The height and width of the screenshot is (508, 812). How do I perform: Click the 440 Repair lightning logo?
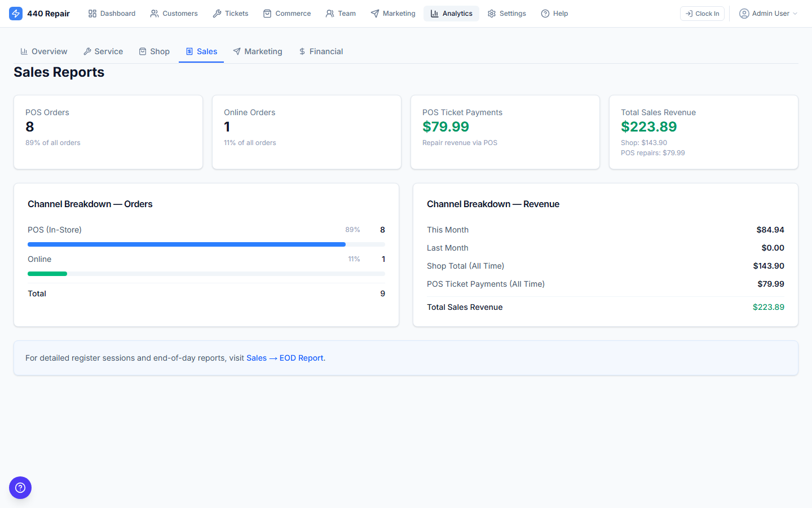(x=15, y=13)
